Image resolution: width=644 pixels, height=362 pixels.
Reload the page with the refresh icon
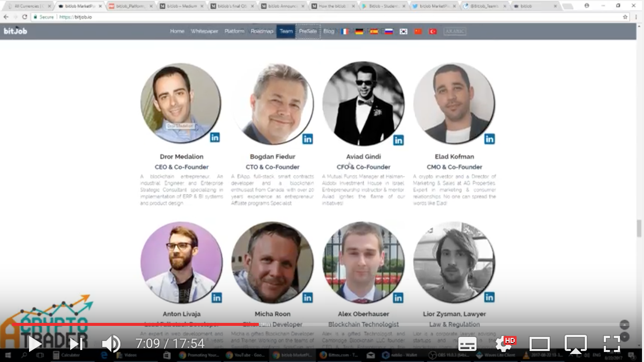pyautogui.click(x=25, y=17)
